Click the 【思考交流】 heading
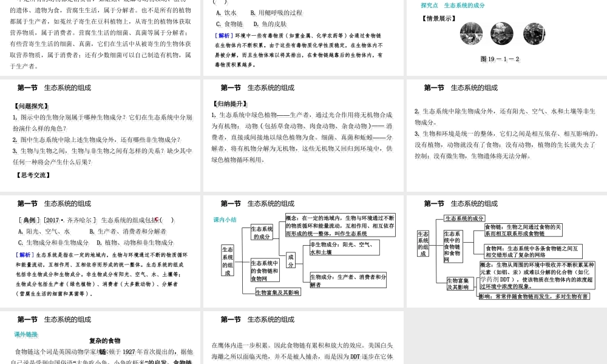The image size is (607, 364). [33, 175]
